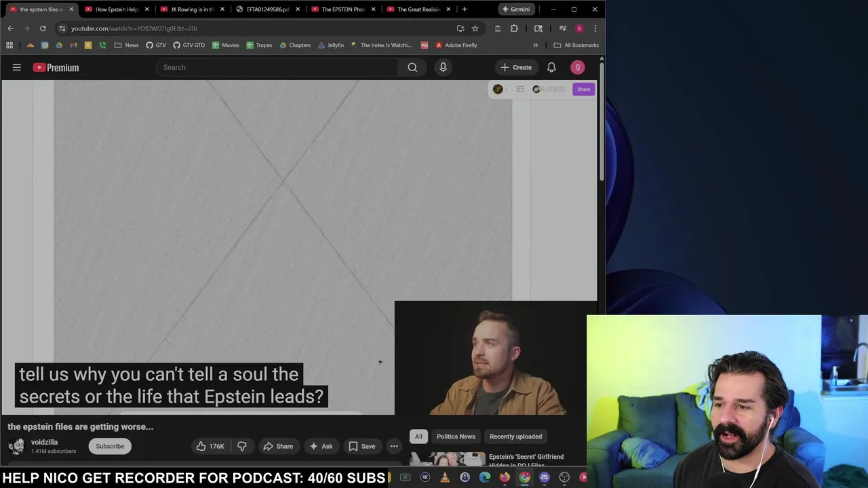Open new tab with plus button
The image size is (868, 488).
[465, 9]
